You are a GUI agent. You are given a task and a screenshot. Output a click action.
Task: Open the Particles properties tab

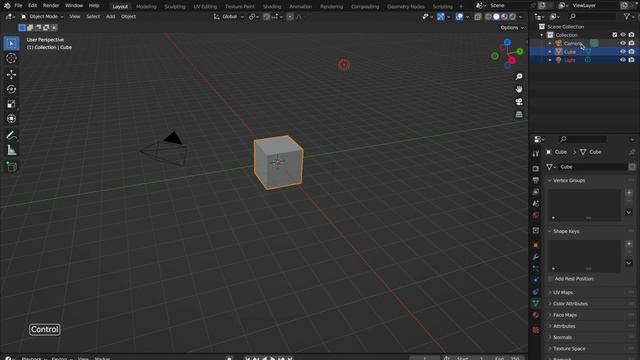click(536, 269)
